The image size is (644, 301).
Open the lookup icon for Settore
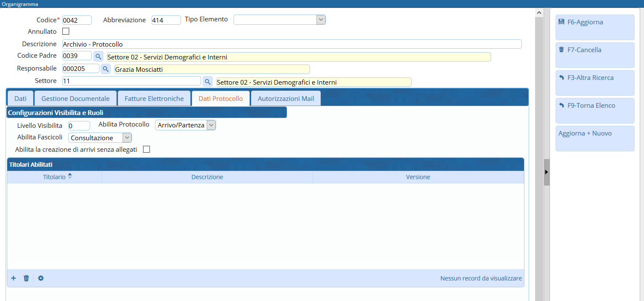click(x=208, y=81)
